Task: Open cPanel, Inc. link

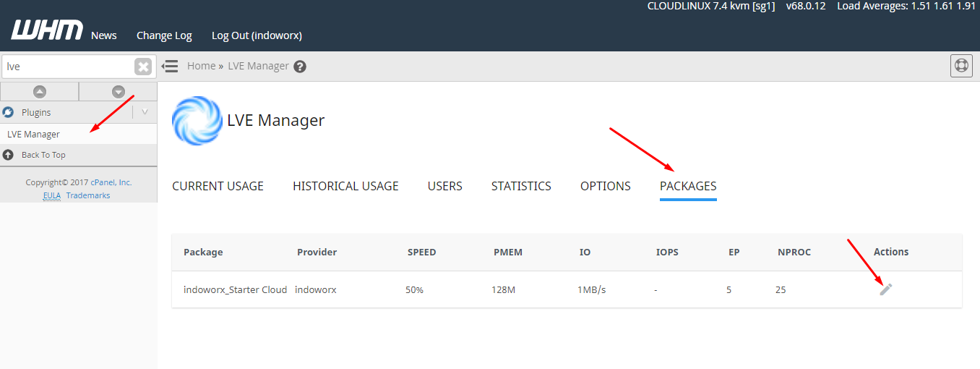Action: pyautogui.click(x=111, y=182)
